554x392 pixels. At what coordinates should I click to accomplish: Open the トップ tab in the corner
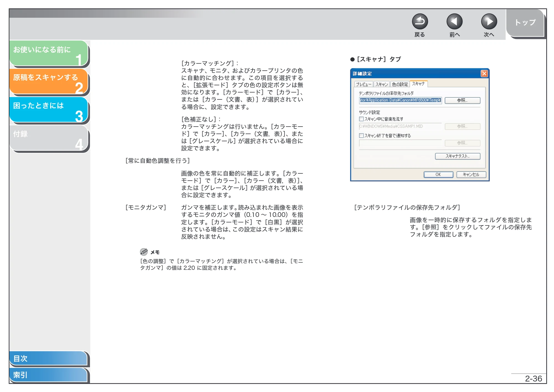pos(525,23)
